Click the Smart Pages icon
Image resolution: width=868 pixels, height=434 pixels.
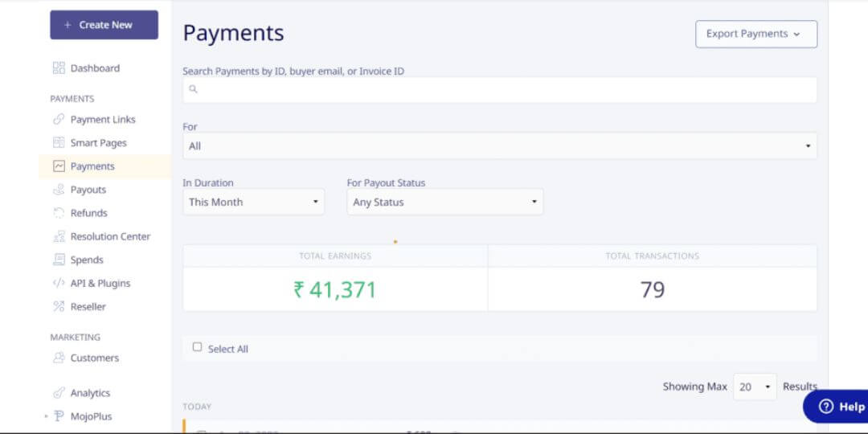(x=59, y=143)
